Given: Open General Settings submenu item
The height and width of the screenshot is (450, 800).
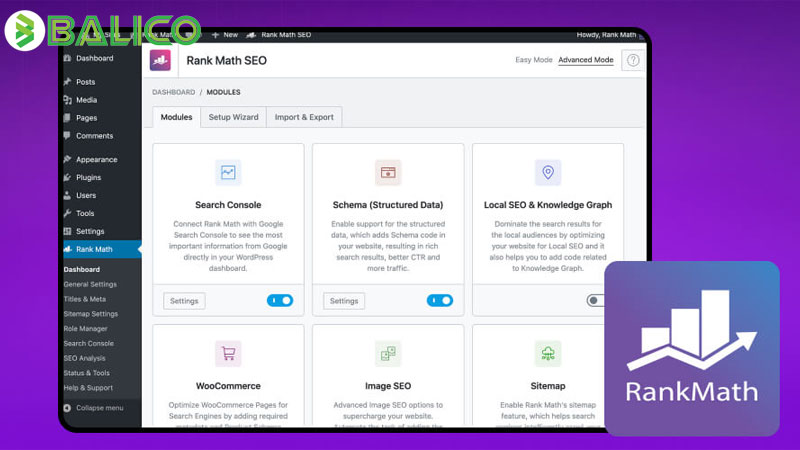Looking at the screenshot, I should tap(90, 284).
